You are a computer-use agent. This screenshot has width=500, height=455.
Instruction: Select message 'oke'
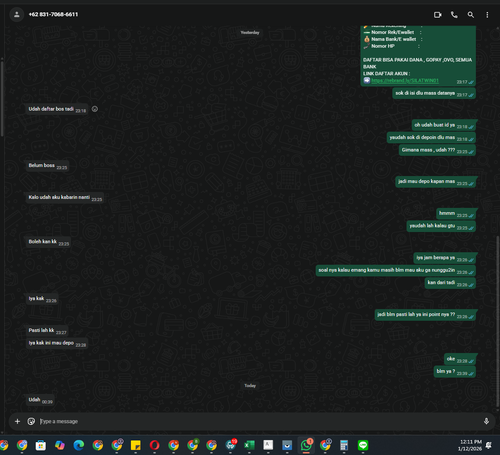(460, 359)
